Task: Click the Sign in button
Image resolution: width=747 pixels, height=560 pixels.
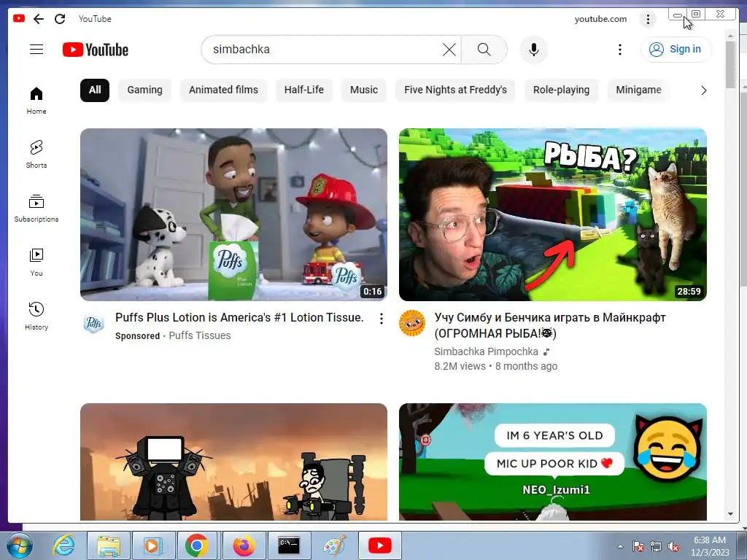Action: [676, 49]
